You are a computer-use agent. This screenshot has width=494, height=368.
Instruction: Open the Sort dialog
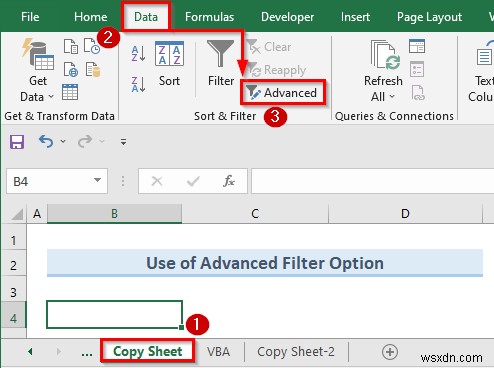click(x=169, y=64)
